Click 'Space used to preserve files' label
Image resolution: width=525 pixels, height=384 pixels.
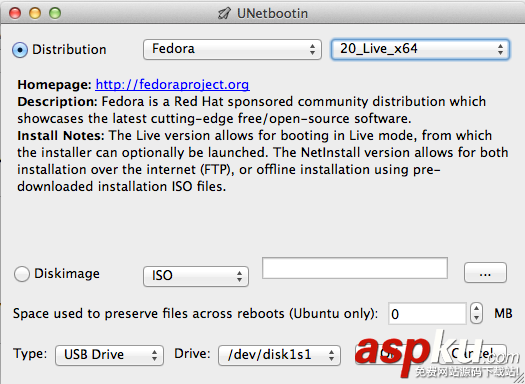(195, 314)
